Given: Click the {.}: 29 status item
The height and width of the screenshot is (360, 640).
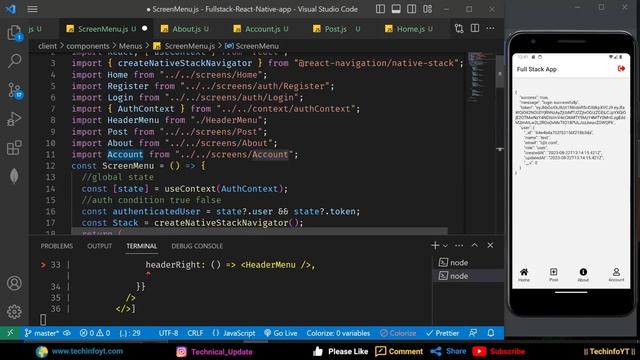Looking at the screenshot, I should point(130,333).
